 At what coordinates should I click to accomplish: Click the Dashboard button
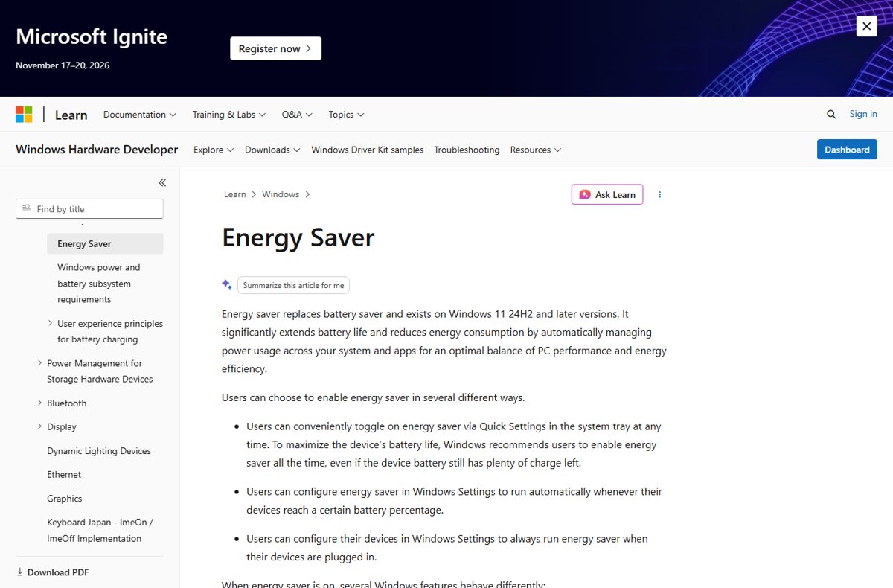[847, 150]
